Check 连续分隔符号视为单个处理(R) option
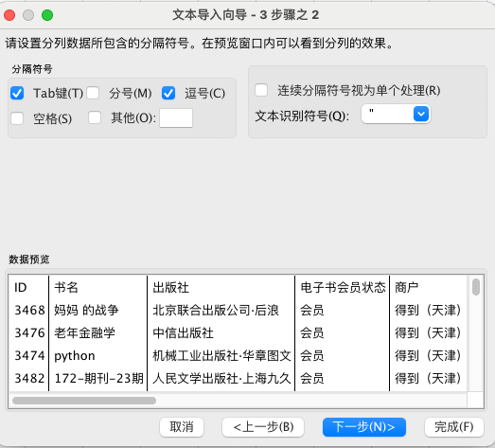Viewport: 495px width, 448px height. pos(261,90)
